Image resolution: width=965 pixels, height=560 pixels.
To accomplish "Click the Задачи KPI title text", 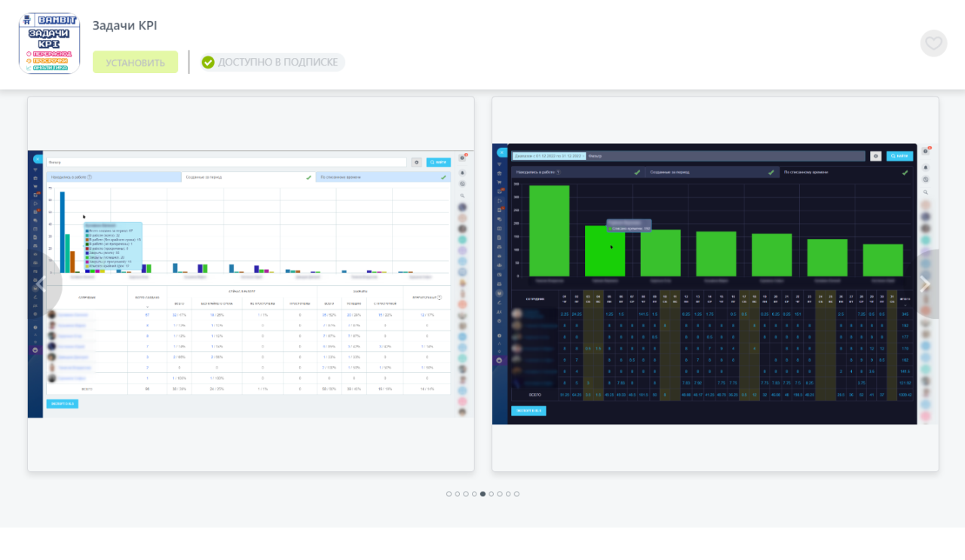I will (125, 26).
